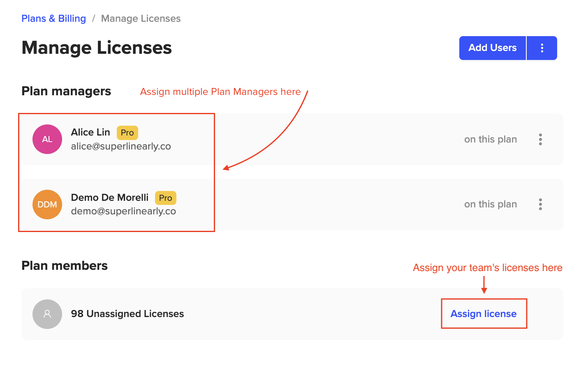Select the Alice Lin name text

click(x=90, y=132)
